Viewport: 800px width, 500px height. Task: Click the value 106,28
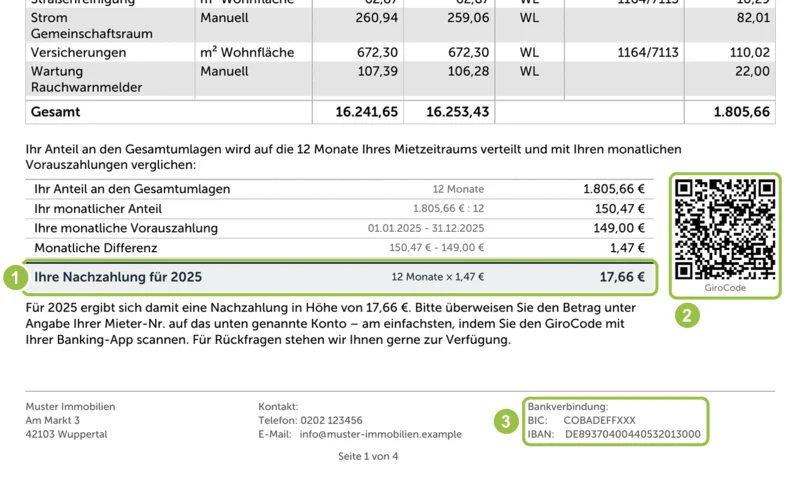[468, 71]
